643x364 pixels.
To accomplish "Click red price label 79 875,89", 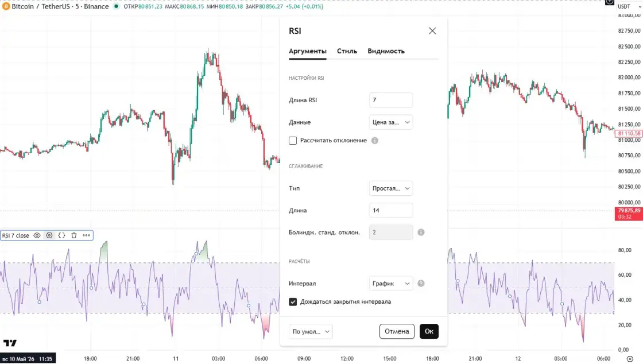I will pos(629,214).
